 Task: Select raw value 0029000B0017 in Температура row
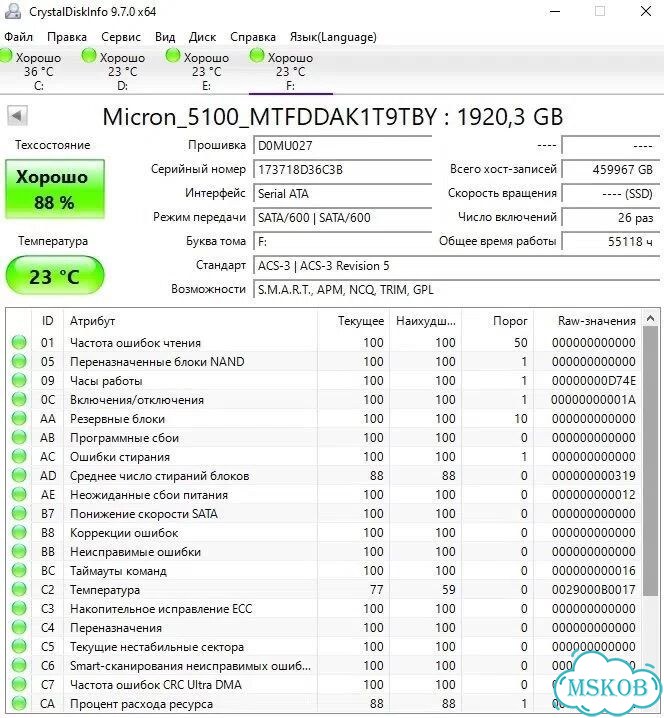pyautogui.click(x=593, y=590)
